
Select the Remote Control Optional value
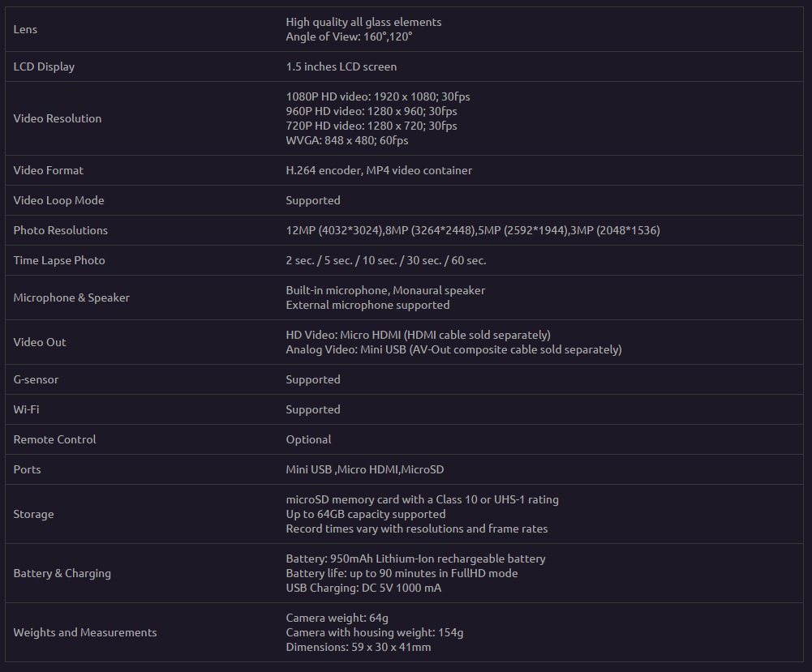[308, 439]
